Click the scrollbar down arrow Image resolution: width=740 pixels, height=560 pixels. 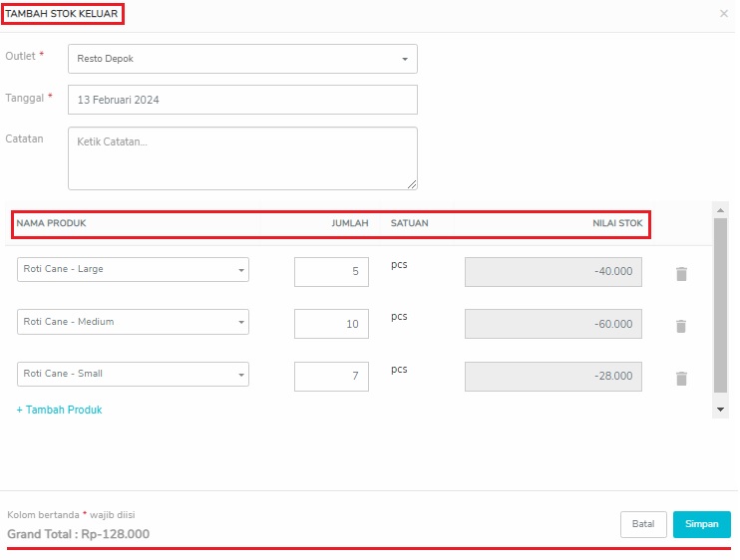[x=720, y=410]
